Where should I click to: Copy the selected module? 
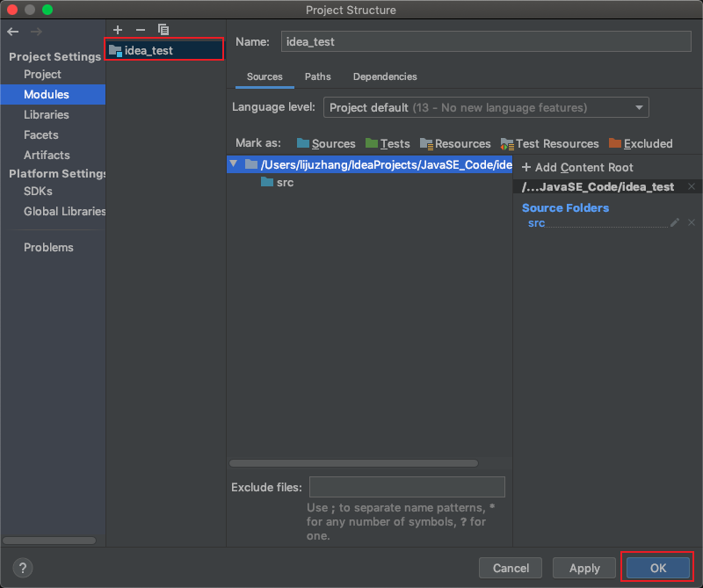tap(163, 30)
